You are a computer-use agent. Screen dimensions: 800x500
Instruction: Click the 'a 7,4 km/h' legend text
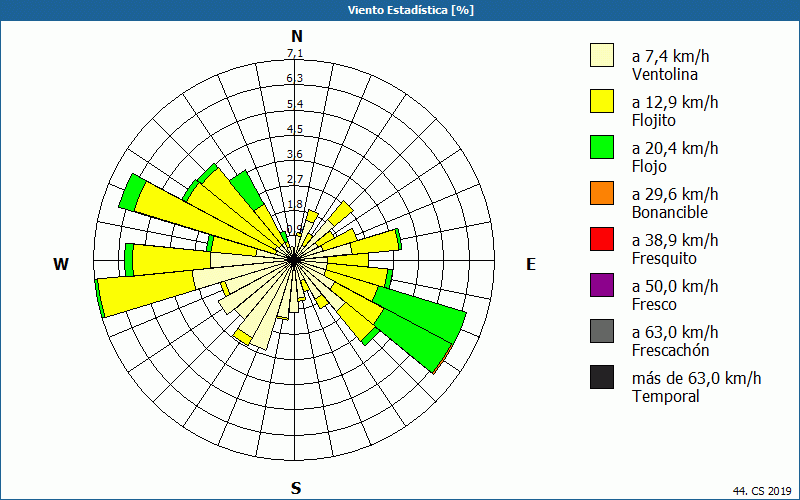tap(670, 56)
